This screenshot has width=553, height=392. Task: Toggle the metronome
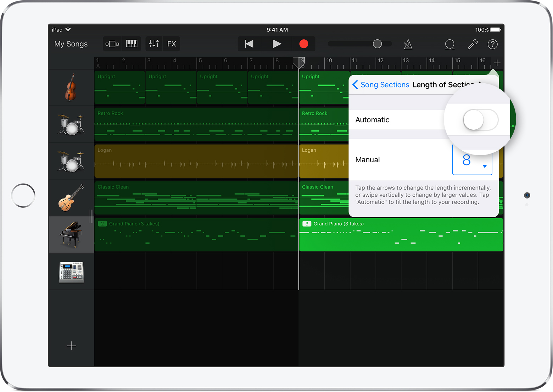408,44
